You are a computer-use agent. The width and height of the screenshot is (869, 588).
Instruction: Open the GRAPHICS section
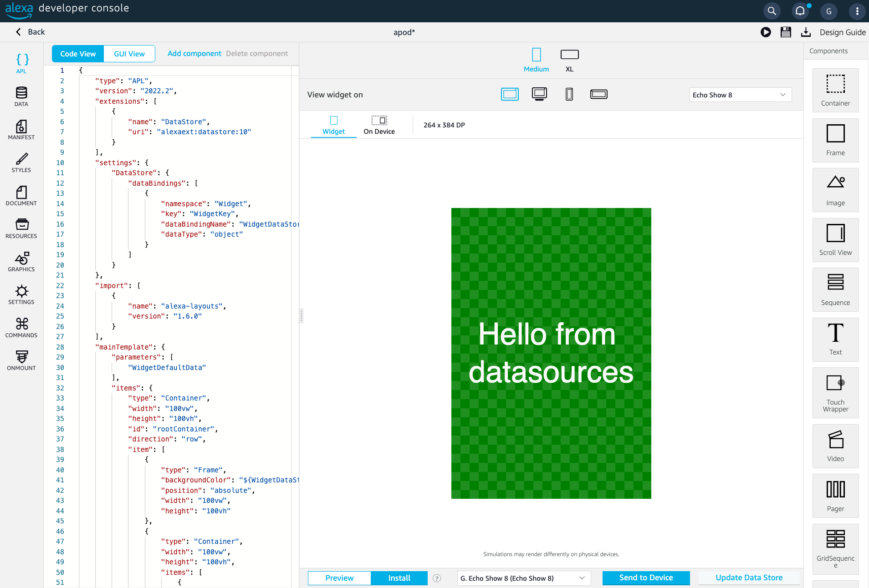21,262
